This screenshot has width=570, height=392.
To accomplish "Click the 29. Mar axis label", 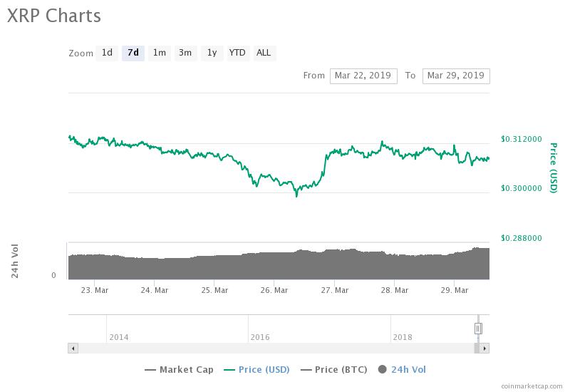I will click(455, 290).
